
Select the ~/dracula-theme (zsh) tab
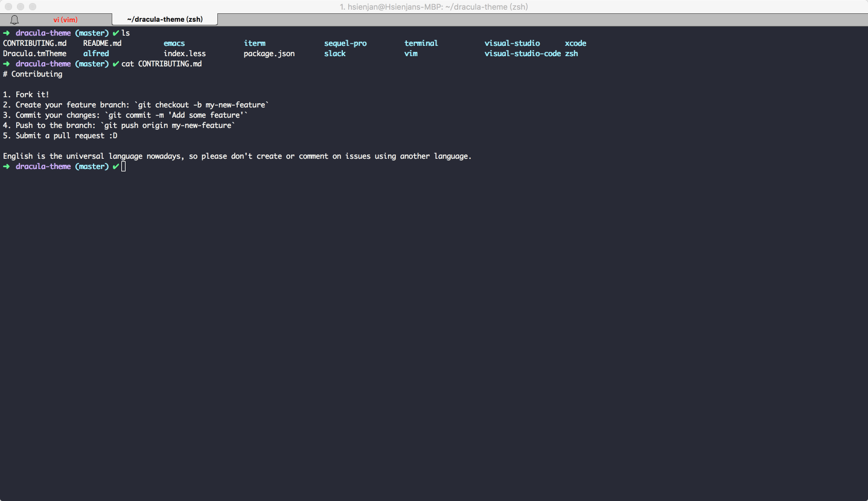point(164,20)
